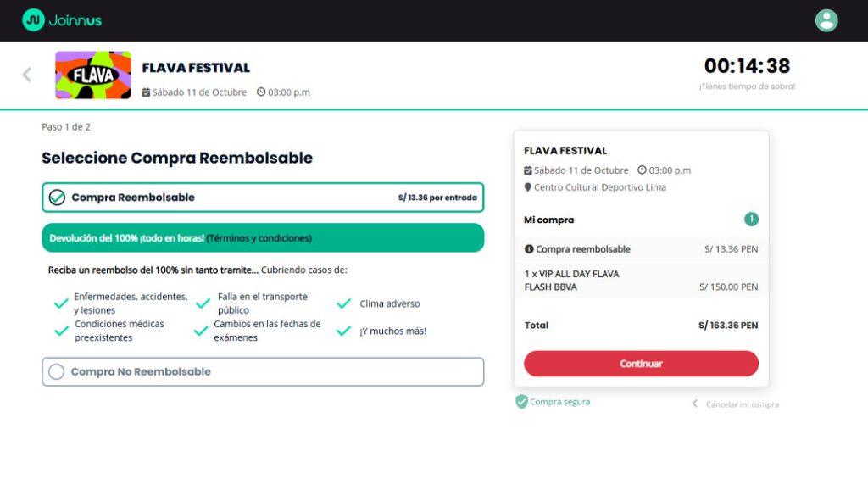Go back with the left arrow
Screen dimensions: 868x501
tap(26, 75)
